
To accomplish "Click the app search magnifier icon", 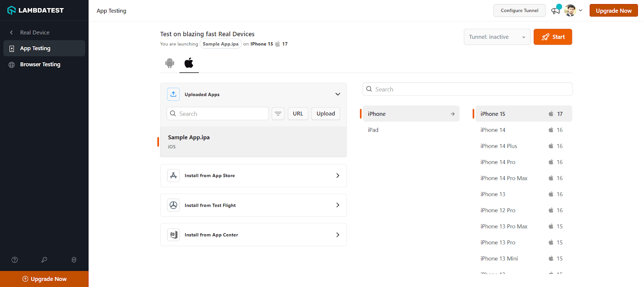I will click(x=173, y=114).
